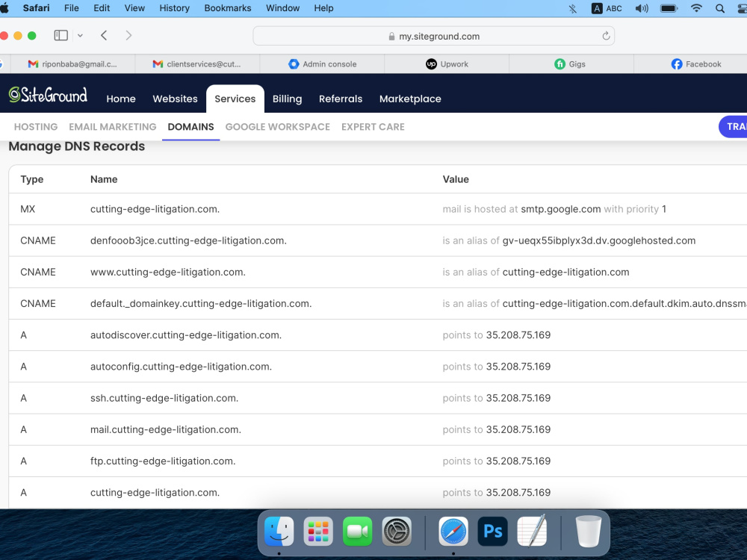
Task: Open TextEdit in the Dock
Action: (532, 531)
